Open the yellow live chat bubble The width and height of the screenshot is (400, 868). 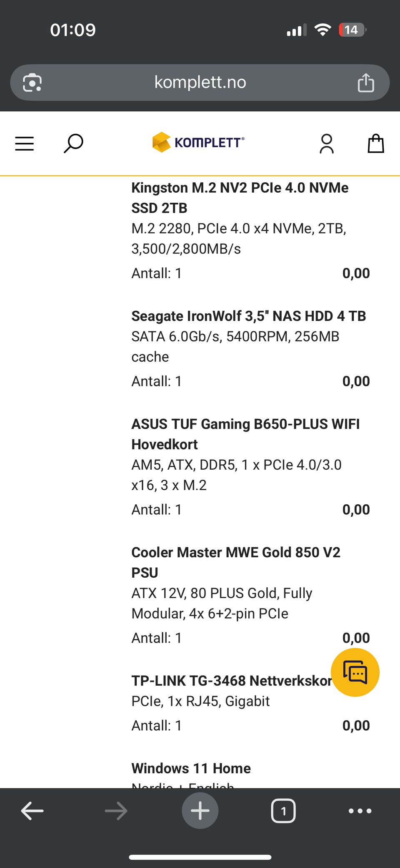tap(355, 672)
